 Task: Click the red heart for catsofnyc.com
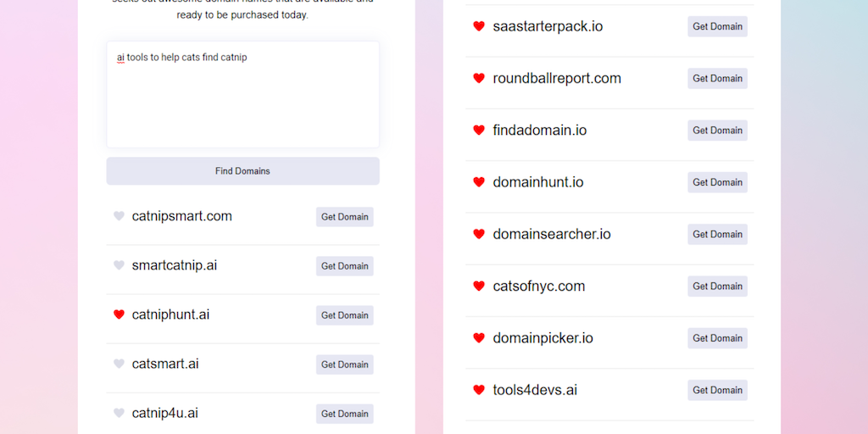[x=479, y=287]
